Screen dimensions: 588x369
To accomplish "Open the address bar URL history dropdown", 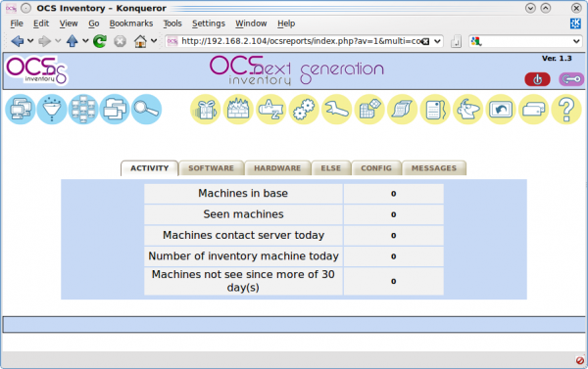I will coord(437,41).
